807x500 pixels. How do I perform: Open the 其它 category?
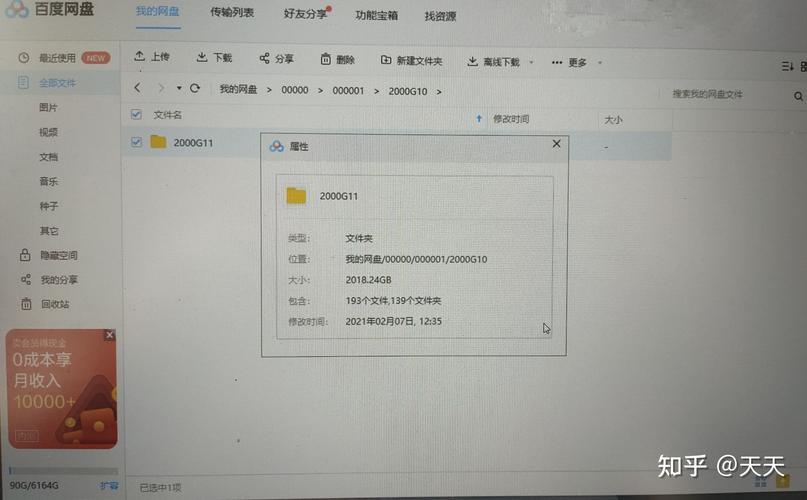[49, 231]
